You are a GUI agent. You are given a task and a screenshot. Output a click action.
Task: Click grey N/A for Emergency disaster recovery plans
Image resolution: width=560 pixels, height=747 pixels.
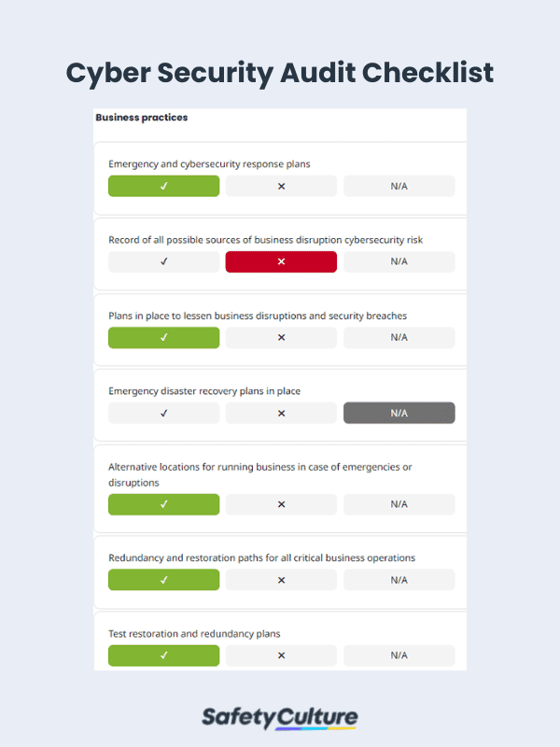(399, 413)
